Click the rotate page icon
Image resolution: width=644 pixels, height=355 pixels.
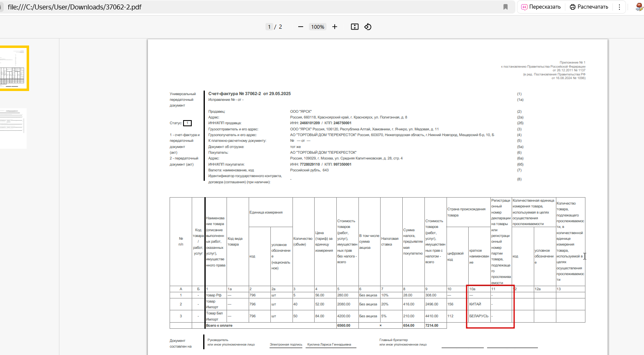(368, 27)
